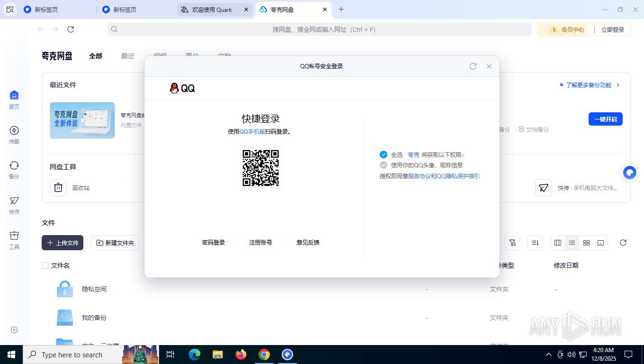Choose 密码登录 in QQ dialog

pos(214,242)
